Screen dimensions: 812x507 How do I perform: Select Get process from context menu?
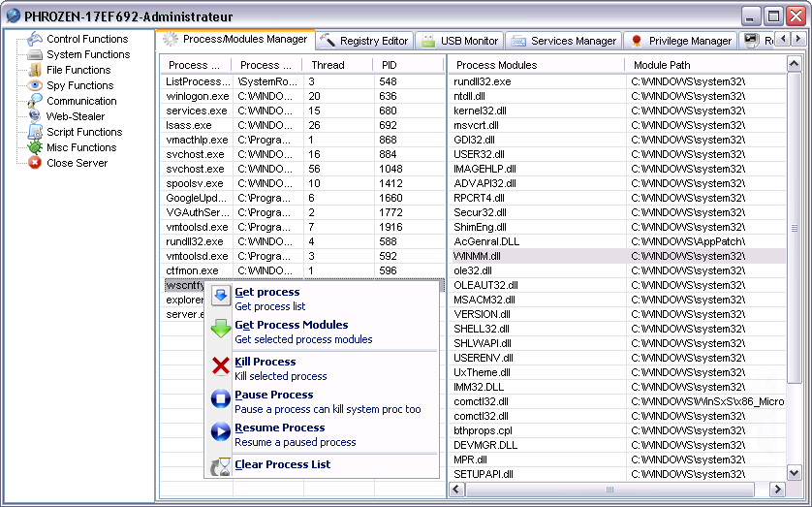267,292
